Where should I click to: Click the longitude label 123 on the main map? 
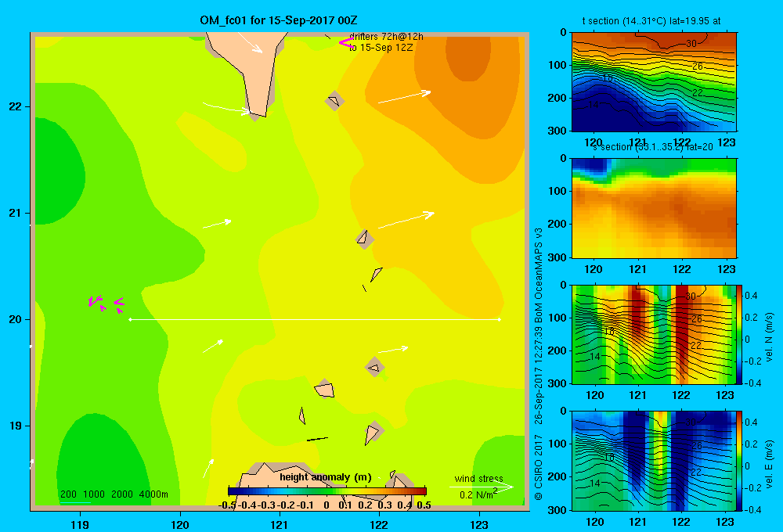pyautogui.click(x=479, y=524)
